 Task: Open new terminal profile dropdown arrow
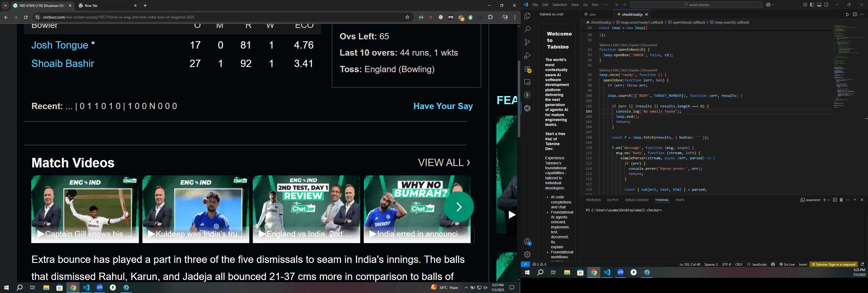pyautogui.click(x=829, y=200)
